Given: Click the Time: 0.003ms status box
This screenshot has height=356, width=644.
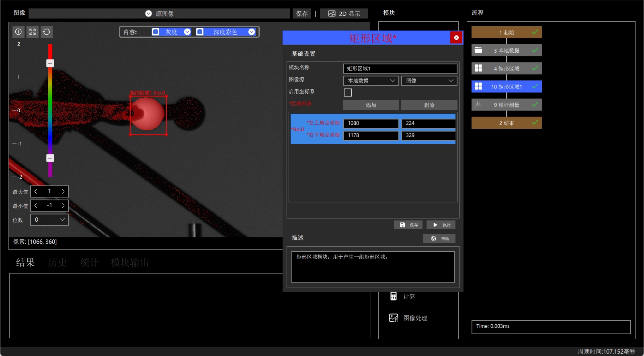Looking at the screenshot, I should 551,327.
